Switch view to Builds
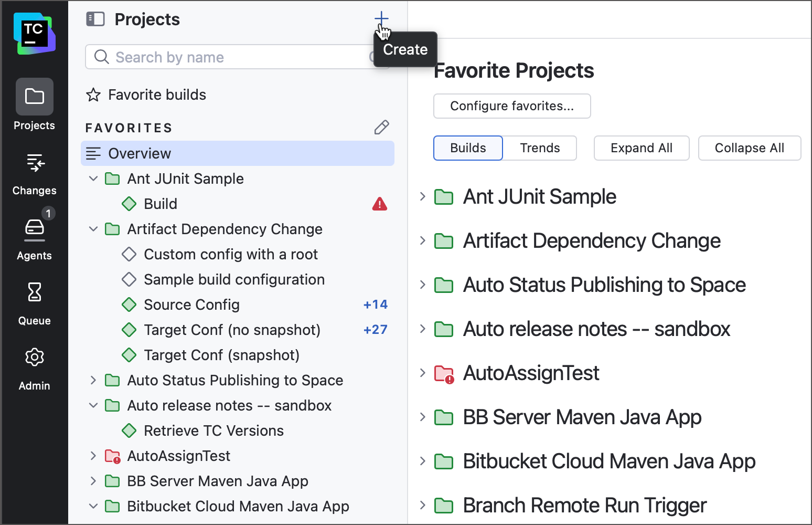This screenshot has width=812, height=525. pos(468,148)
